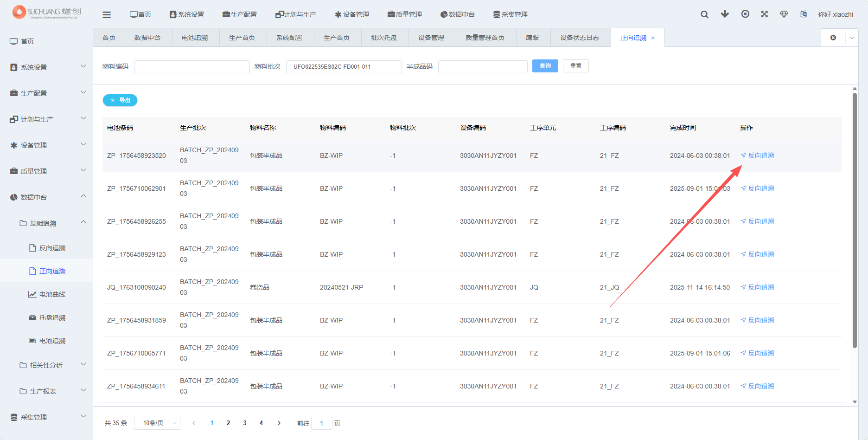Go to page 2 in pagination
The width and height of the screenshot is (868, 440).
228,423
